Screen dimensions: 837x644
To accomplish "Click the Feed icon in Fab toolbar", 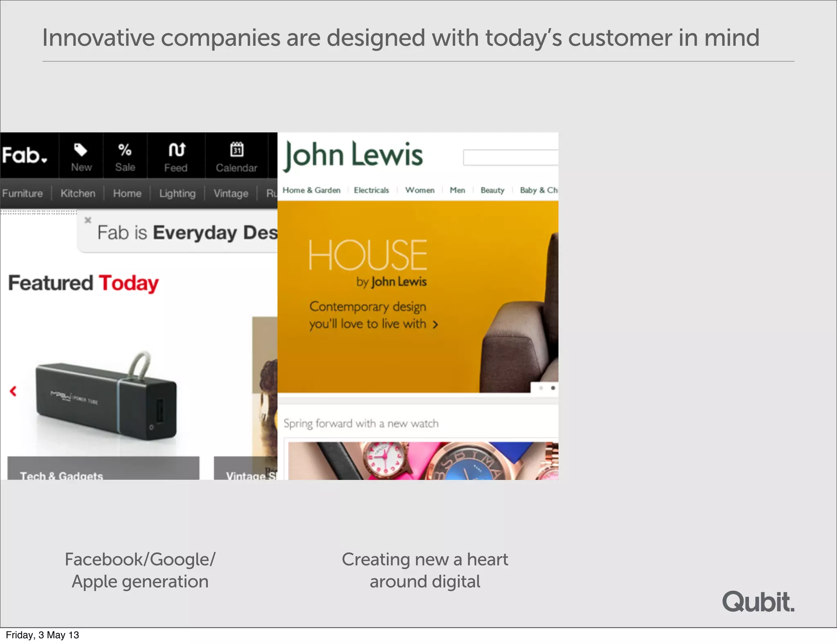I will pyautogui.click(x=176, y=150).
